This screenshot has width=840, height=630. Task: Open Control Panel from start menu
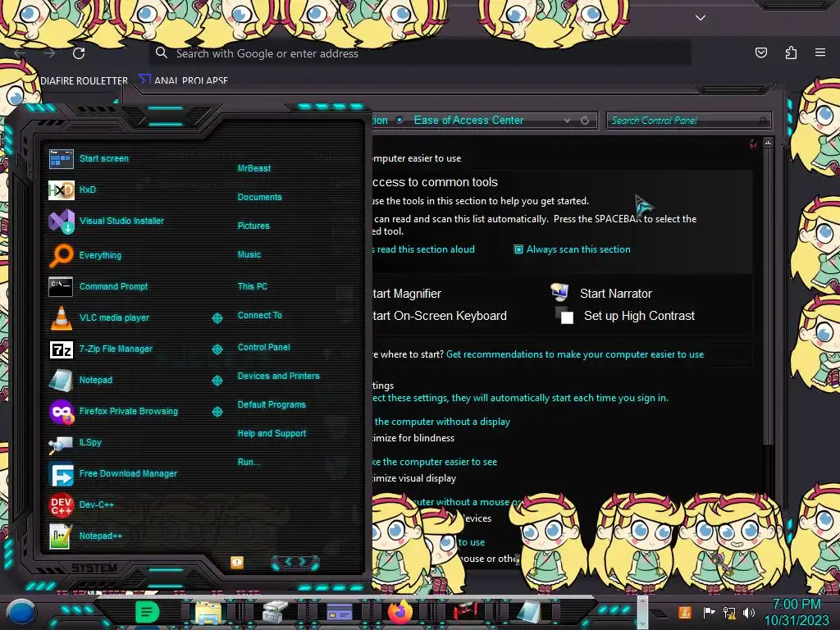(263, 347)
